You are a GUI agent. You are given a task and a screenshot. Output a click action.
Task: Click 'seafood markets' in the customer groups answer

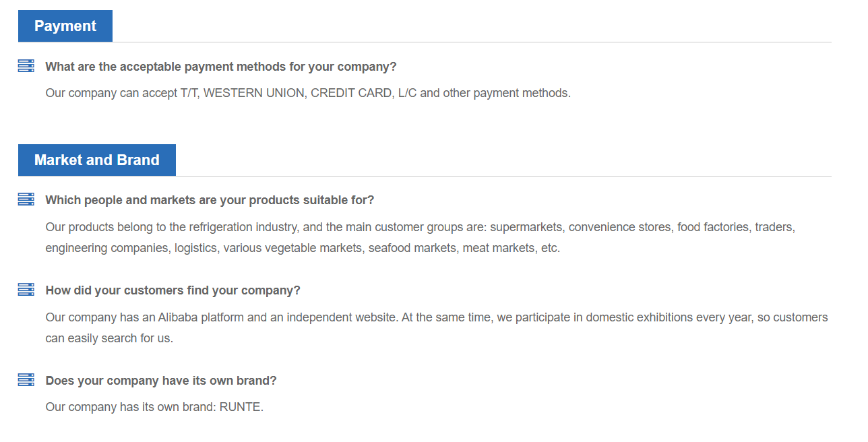(x=412, y=248)
